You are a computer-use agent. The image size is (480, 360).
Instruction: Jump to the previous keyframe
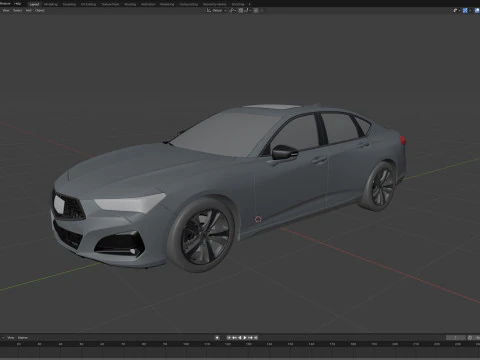234,338
